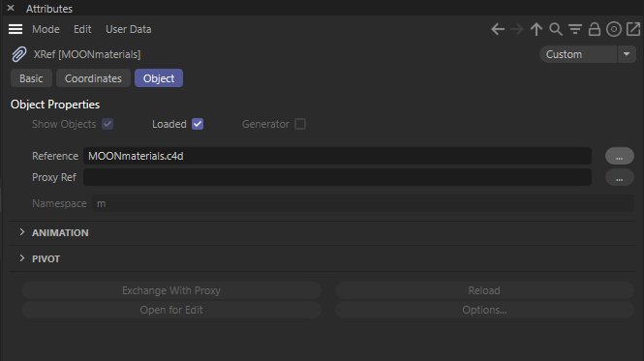Open the Edit menu
Screen dimensions: 644x361
[82, 29]
